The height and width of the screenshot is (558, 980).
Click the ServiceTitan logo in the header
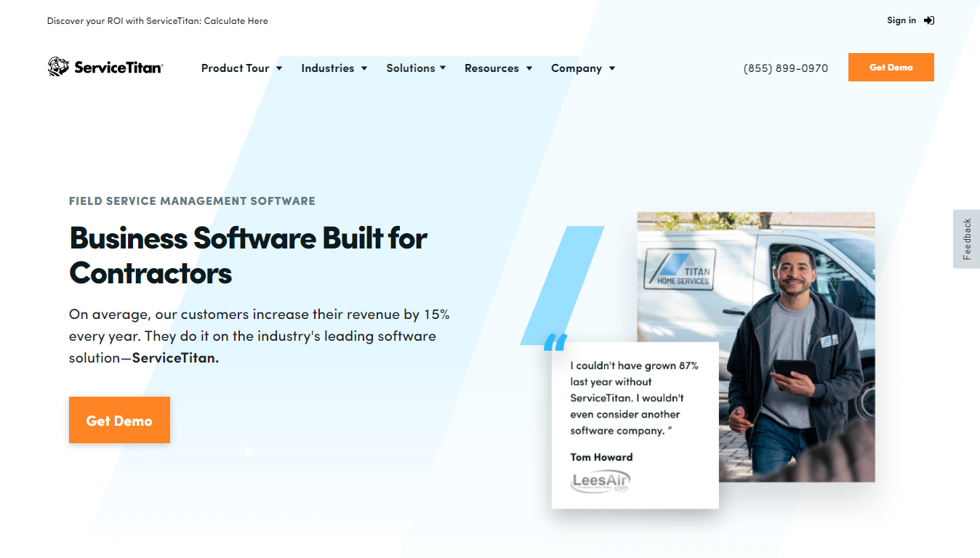pos(105,68)
